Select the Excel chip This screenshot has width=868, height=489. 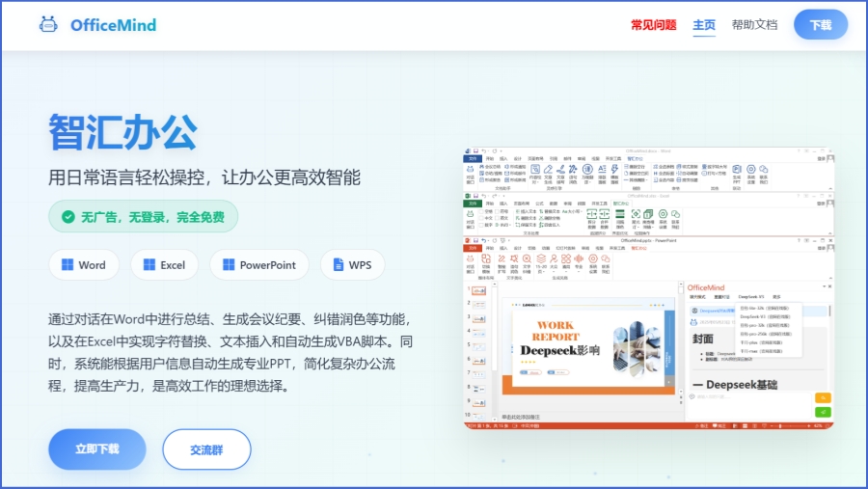164,264
